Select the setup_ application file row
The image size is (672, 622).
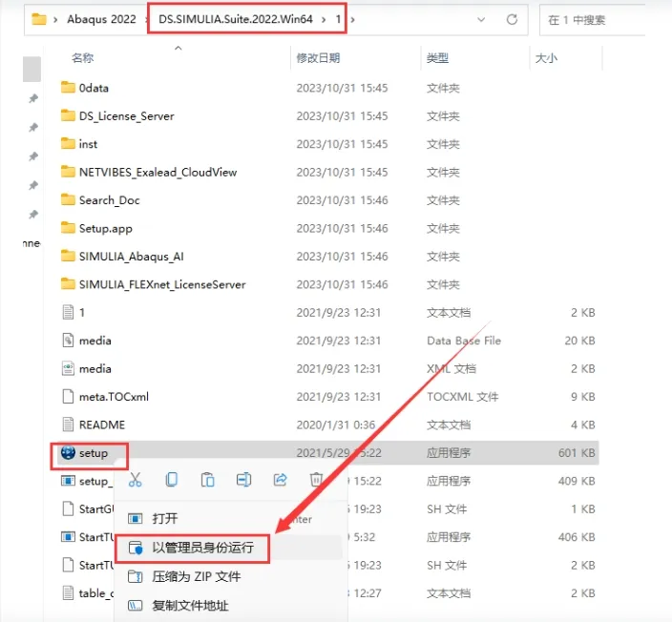(x=327, y=481)
